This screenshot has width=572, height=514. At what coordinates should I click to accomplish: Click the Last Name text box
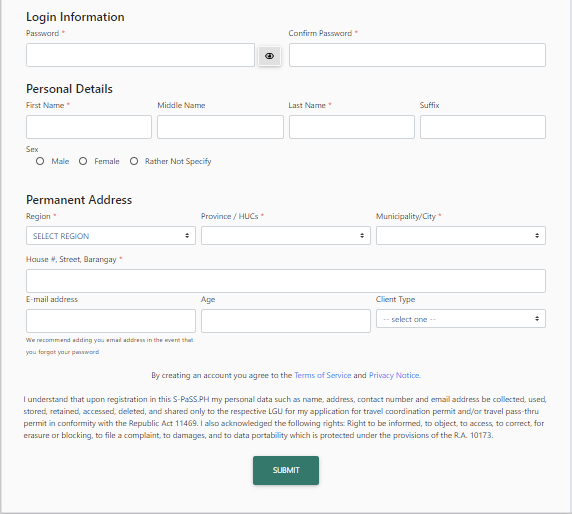352,127
